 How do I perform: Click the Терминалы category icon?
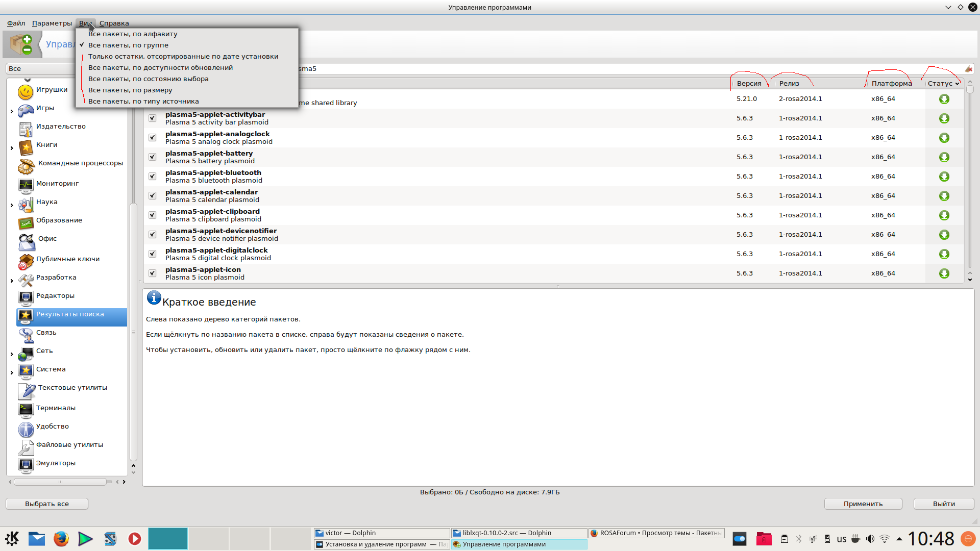(x=26, y=409)
